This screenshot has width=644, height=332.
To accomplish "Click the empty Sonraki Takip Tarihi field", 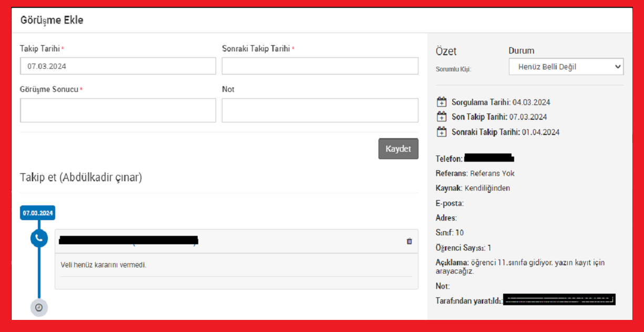I will tap(320, 66).
